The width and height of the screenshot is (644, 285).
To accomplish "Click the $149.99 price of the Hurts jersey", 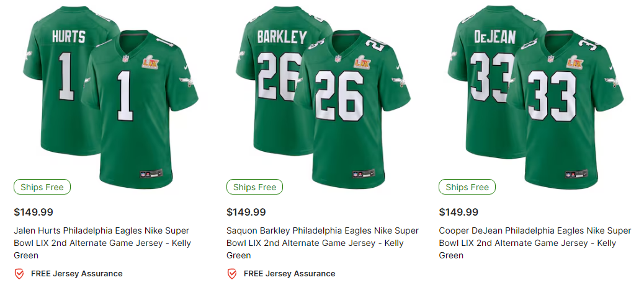I will point(34,212).
